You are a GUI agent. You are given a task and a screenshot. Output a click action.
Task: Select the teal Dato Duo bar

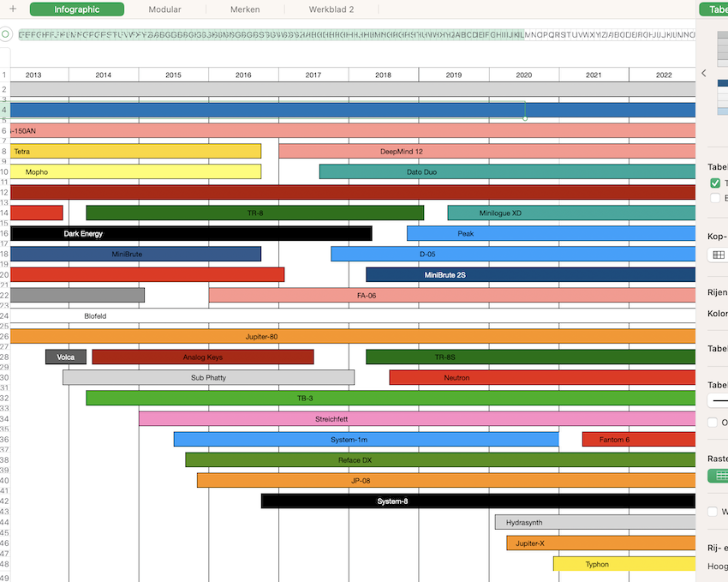click(508, 172)
